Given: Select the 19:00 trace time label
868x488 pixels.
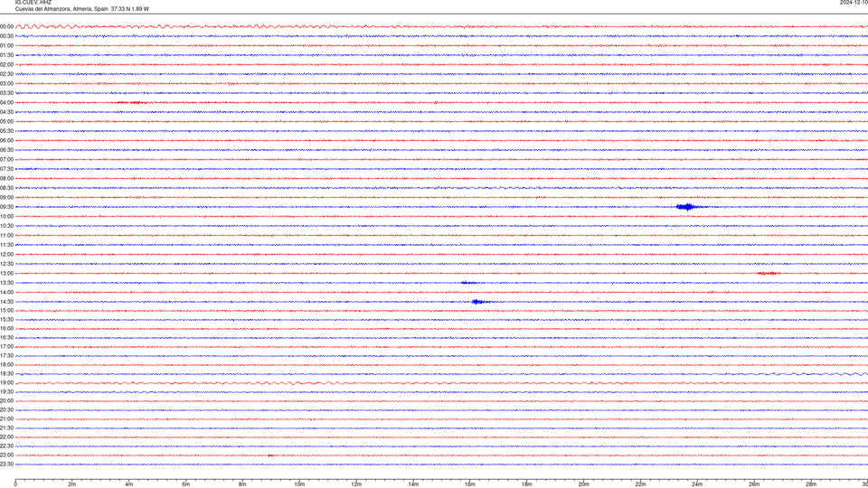Looking at the screenshot, I should click(x=6, y=383).
